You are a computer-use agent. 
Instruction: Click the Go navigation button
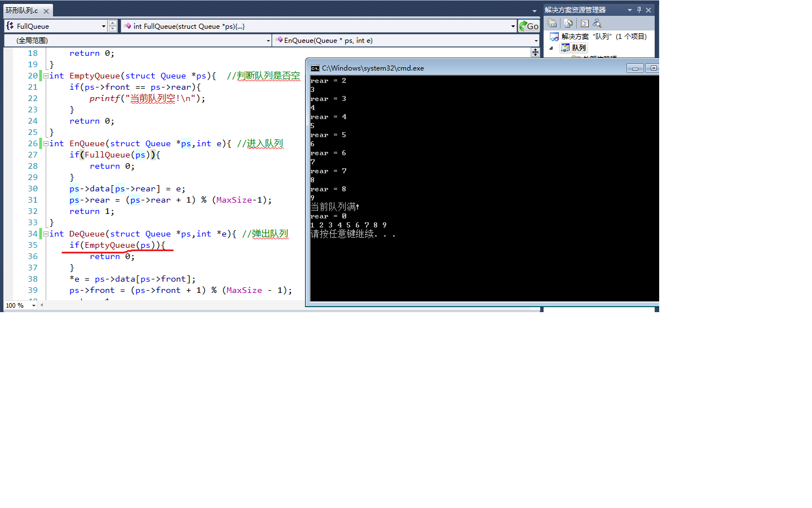[529, 26]
